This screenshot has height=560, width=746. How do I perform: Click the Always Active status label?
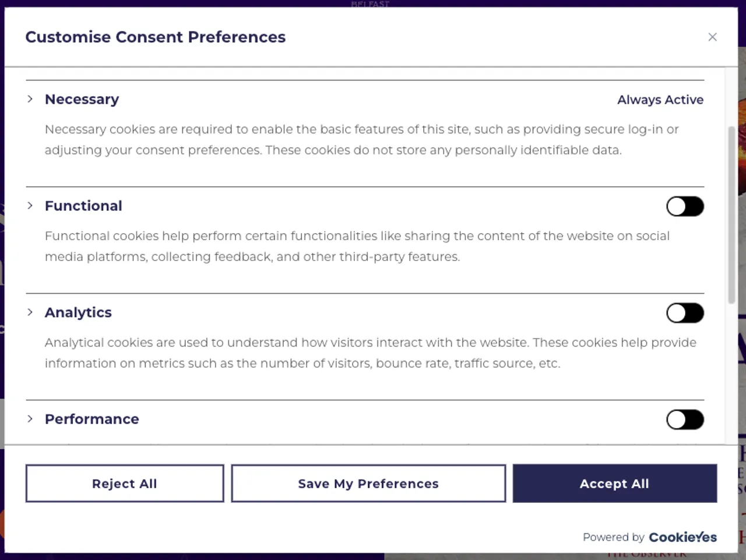click(x=660, y=100)
